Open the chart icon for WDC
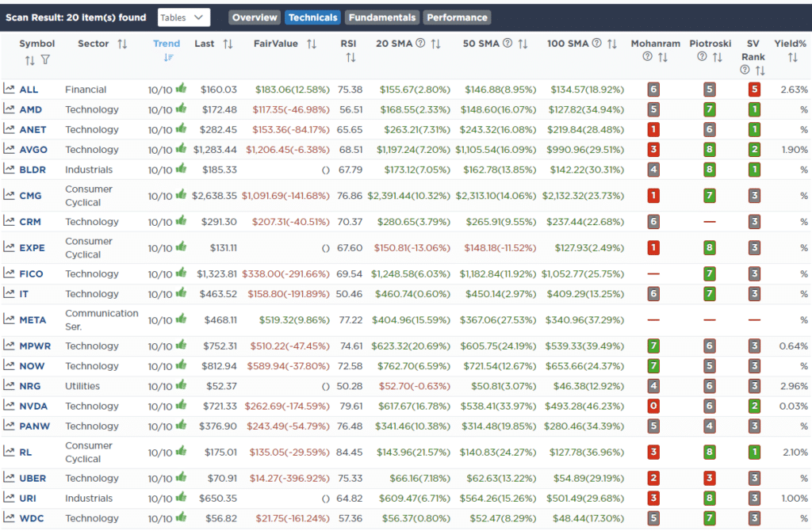The height and width of the screenshot is (531, 812). 9,517
